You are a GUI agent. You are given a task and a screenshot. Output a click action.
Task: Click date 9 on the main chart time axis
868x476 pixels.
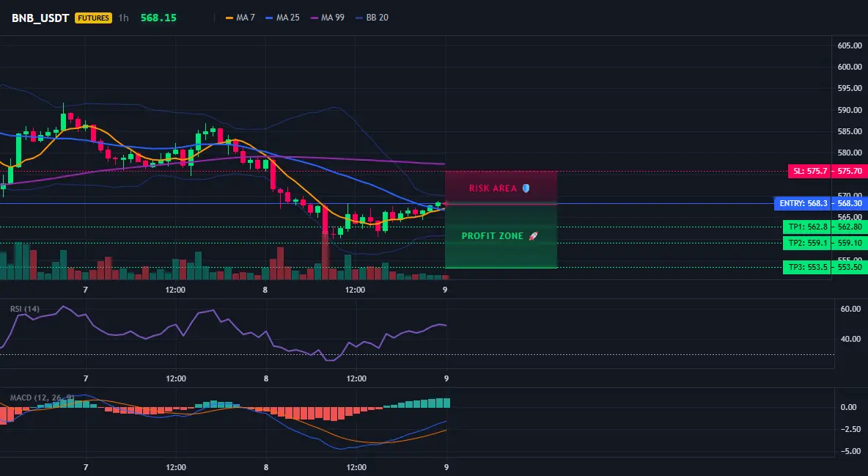(x=445, y=290)
